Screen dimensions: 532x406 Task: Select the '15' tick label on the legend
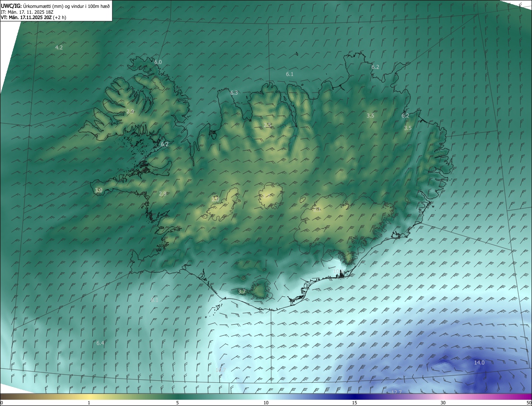click(x=355, y=403)
